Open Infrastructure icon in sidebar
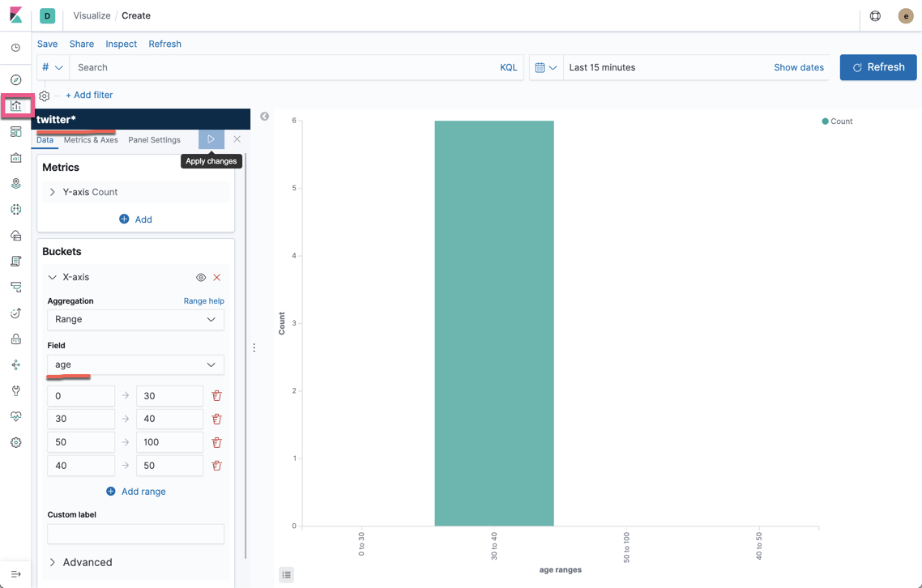922x588 pixels. 16,235
